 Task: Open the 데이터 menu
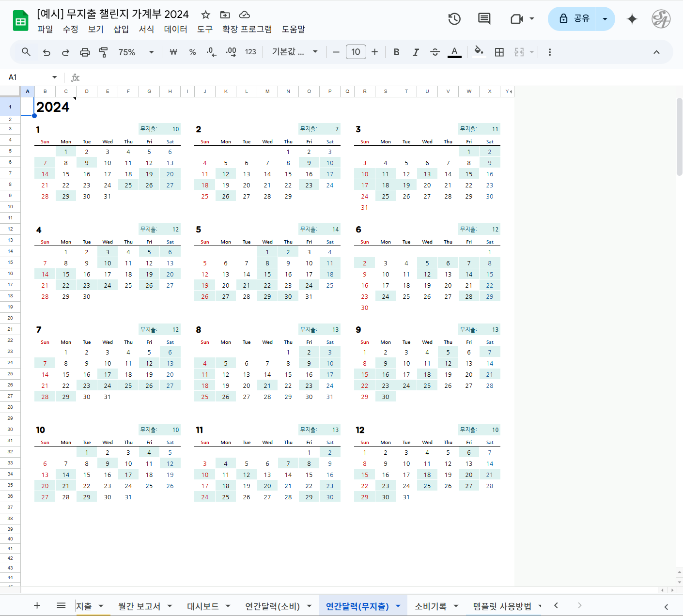[175, 29]
